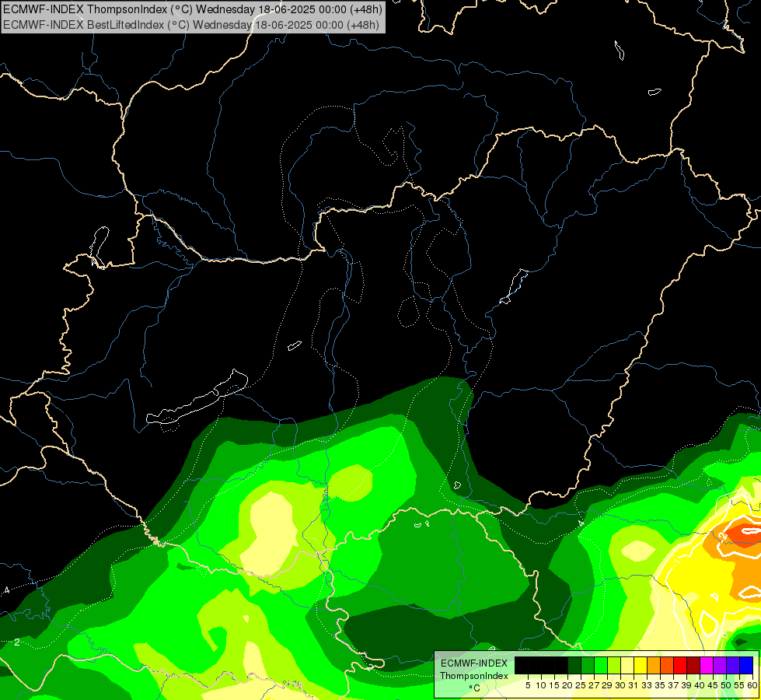
Task: Click legend tick value 31
Action: pyautogui.click(x=634, y=685)
